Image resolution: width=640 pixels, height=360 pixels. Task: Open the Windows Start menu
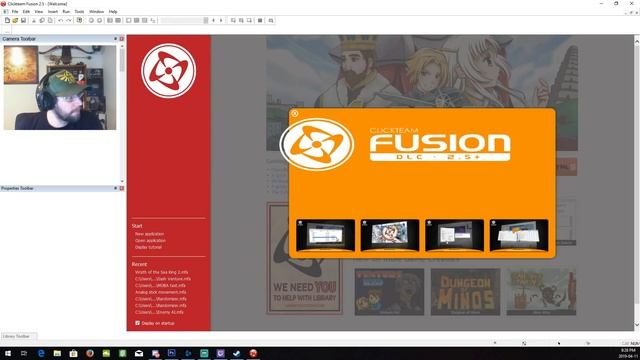(x=8, y=353)
